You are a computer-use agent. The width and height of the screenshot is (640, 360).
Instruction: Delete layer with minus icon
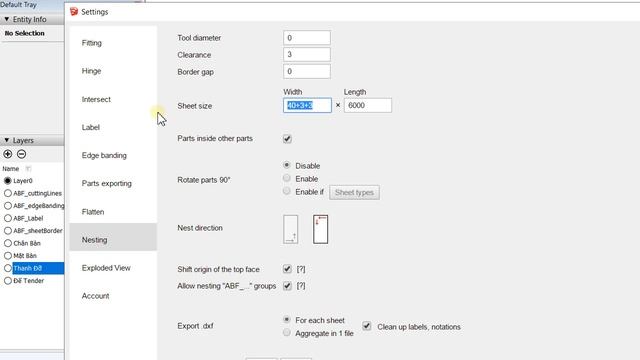(x=22, y=154)
